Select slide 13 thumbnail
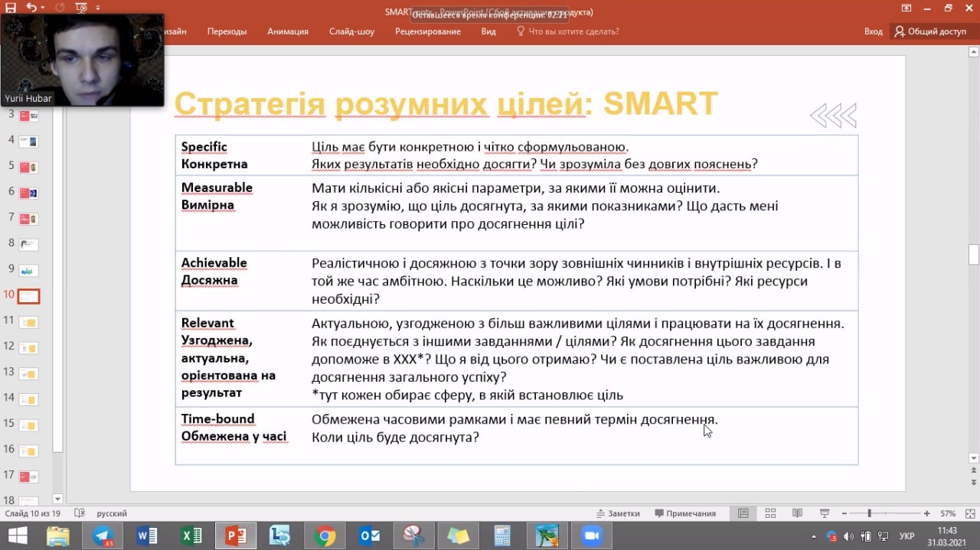 [x=29, y=373]
